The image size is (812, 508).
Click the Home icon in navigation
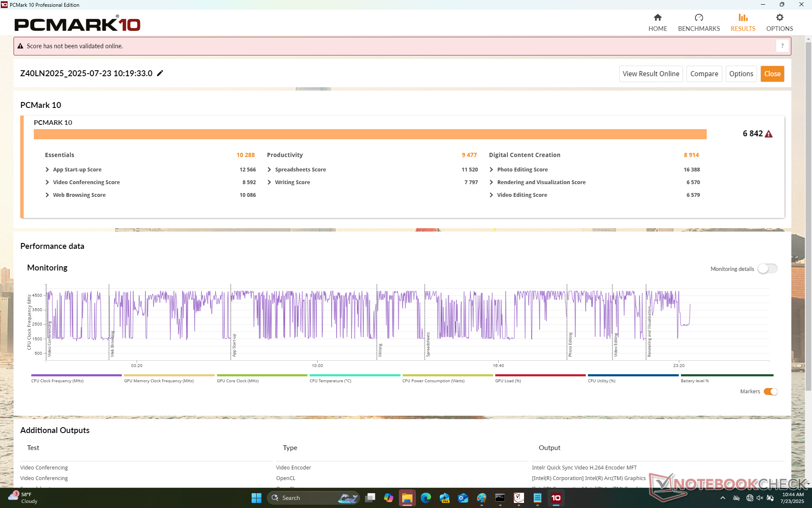(657, 18)
